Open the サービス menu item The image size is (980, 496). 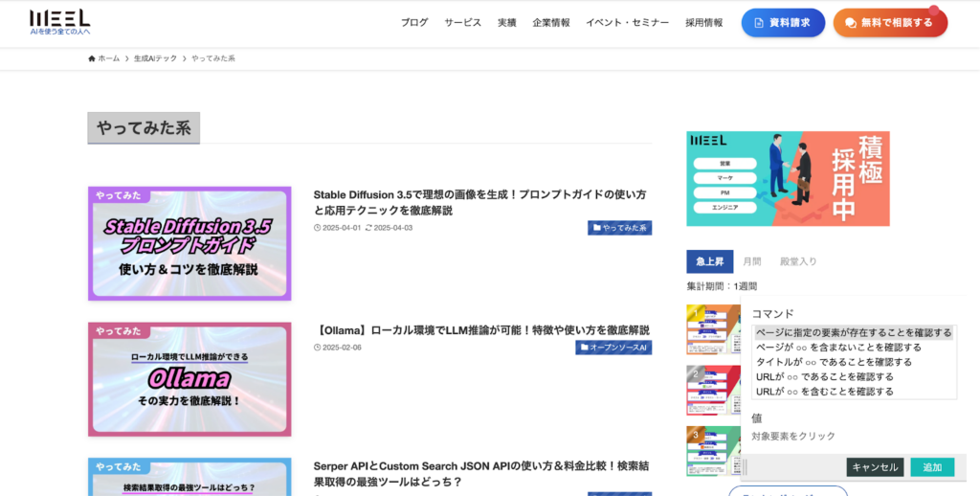click(462, 23)
